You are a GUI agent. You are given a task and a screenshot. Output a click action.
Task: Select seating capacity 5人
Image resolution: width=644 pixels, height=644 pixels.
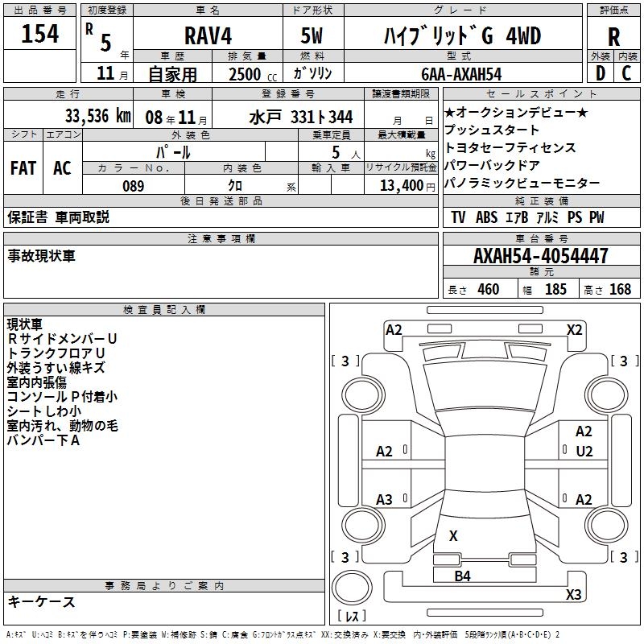[345, 153]
